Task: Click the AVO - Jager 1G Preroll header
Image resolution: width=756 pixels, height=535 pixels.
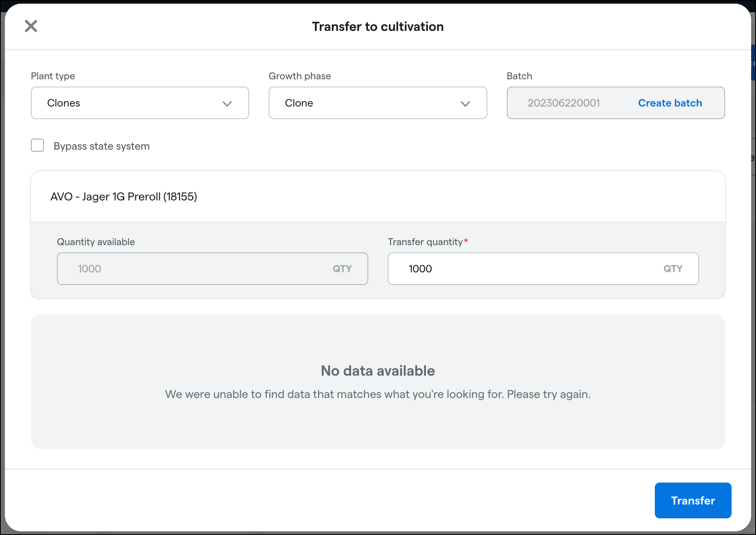Action: pyautogui.click(x=124, y=197)
